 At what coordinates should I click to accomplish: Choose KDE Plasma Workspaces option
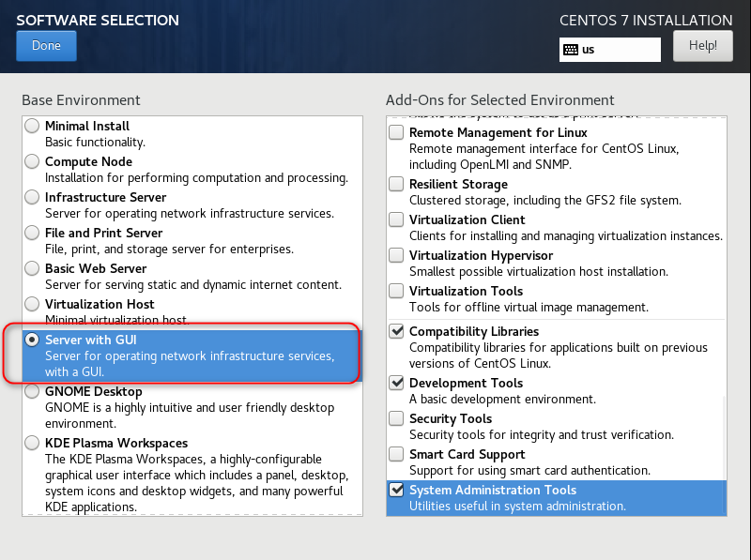click(33, 444)
